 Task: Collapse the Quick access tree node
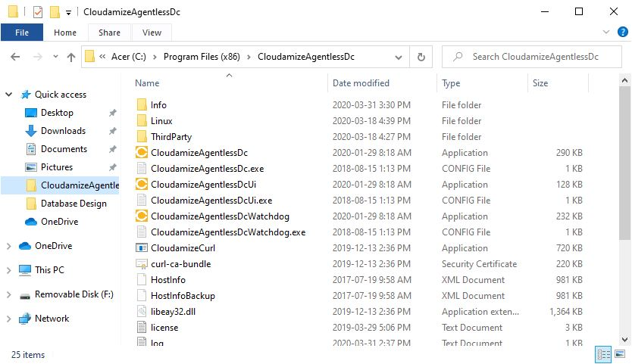point(9,95)
